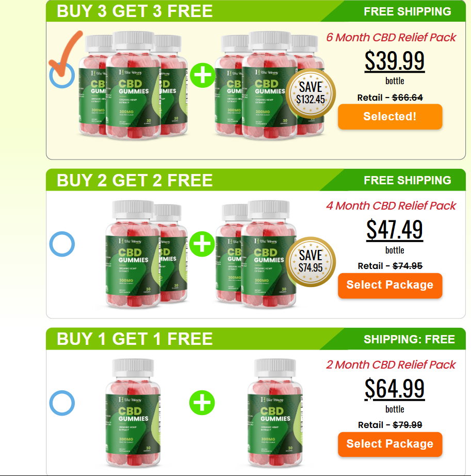This screenshot has height=476, width=471.
Task: Click the $39.99 price link
Action: [x=394, y=61]
